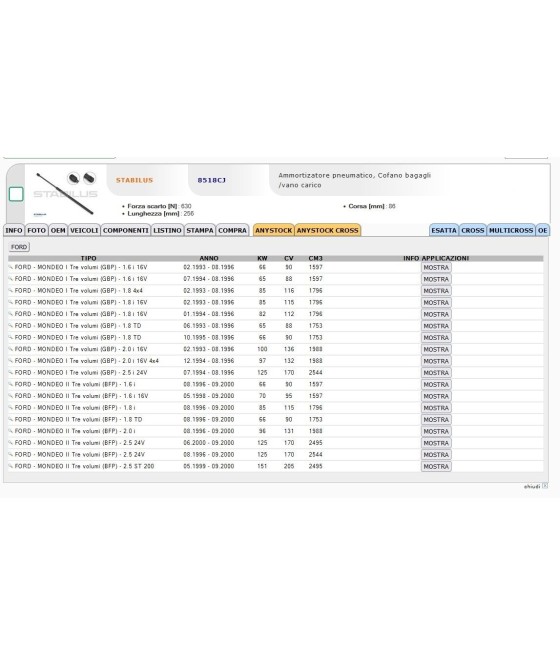The image size is (560, 655).
Task: Open the gas spring product thumbnail
Action: pos(66,193)
